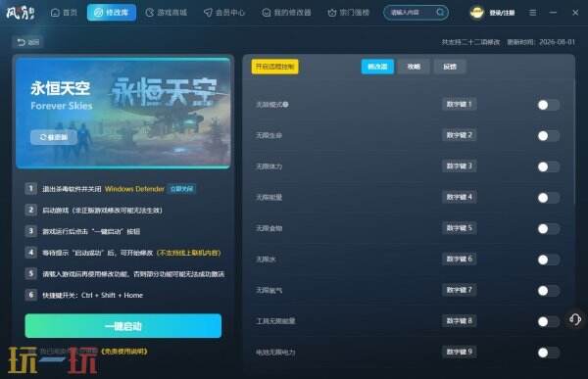Click the 一键启动 launch button
This screenshot has height=379, width=588.
point(123,326)
